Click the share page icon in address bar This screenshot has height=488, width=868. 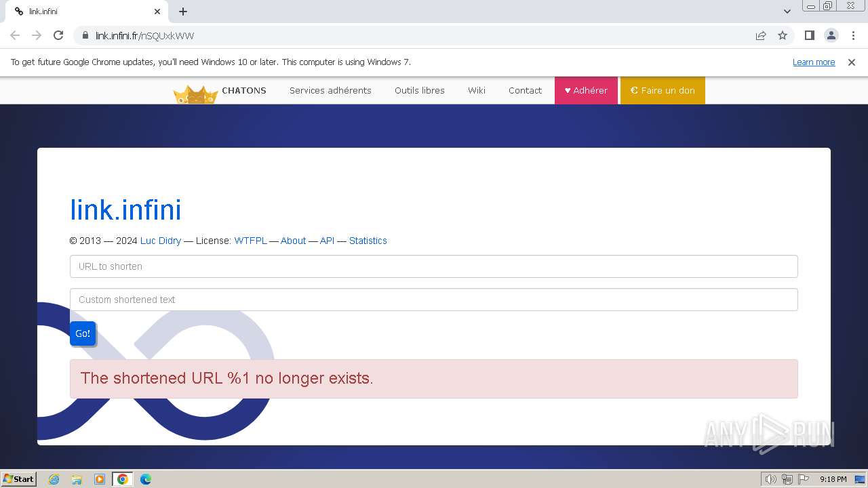pos(761,35)
